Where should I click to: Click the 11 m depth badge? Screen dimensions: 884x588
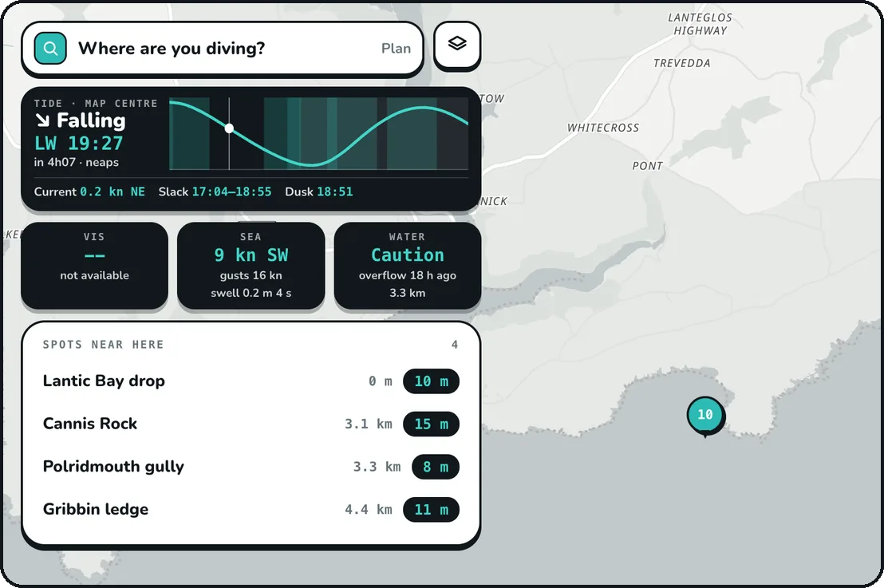click(x=432, y=510)
